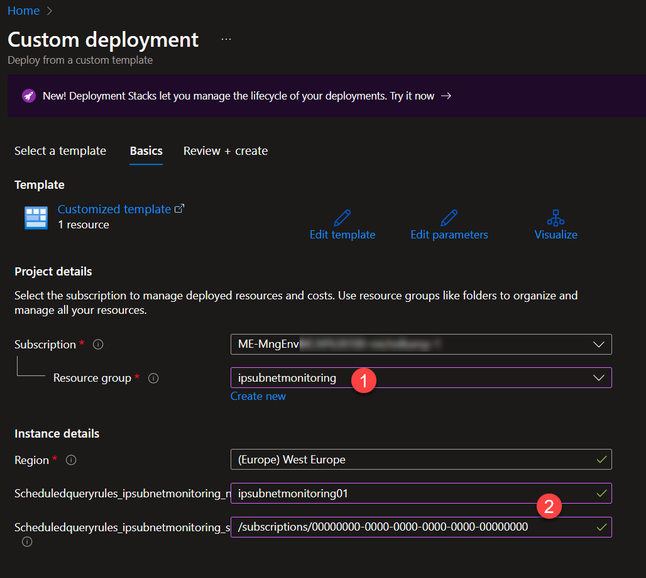Viewport: 646px width, 578px height.
Task: Select the Basics tab
Action: tap(146, 151)
